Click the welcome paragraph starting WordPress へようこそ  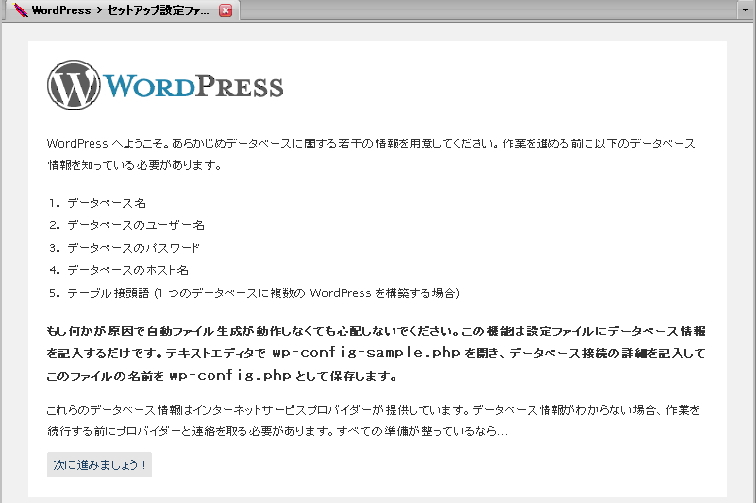371,154
